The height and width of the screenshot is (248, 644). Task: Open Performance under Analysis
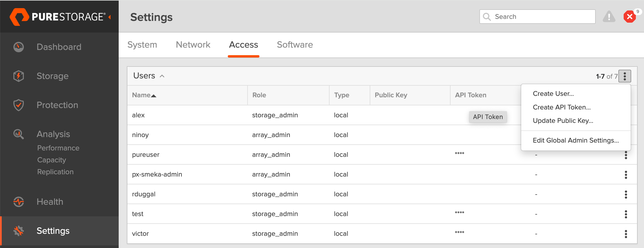(x=58, y=148)
